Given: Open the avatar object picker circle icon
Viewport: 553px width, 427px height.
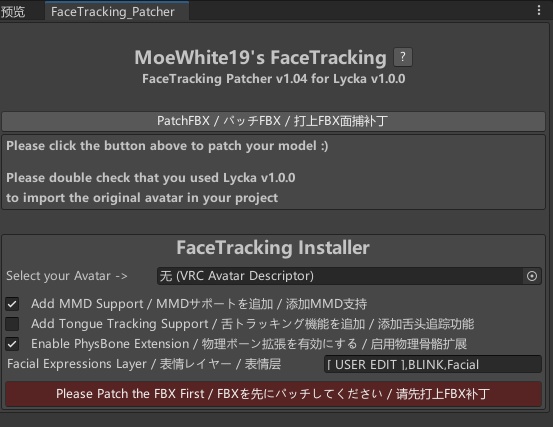Looking at the screenshot, I should [x=532, y=276].
